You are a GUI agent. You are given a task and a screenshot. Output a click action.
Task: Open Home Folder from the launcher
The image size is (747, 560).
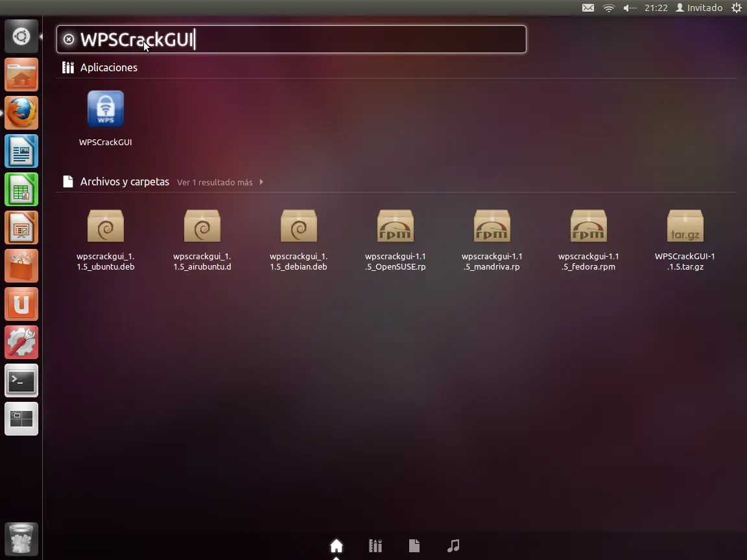coord(21,75)
